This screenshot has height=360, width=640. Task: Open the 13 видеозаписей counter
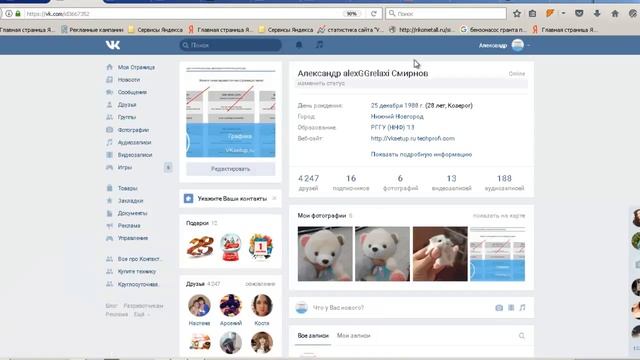point(451,182)
